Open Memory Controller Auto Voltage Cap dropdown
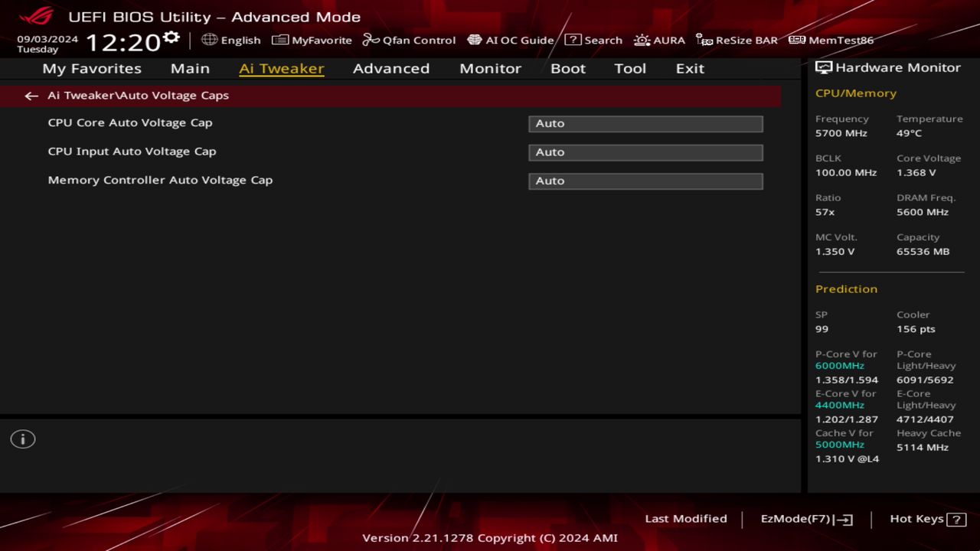Image resolution: width=980 pixels, height=551 pixels. (645, 181)
